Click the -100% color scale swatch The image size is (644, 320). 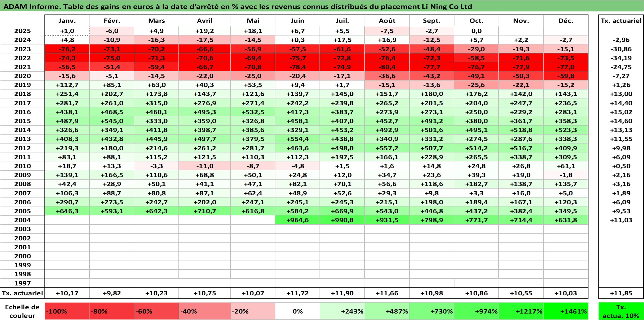pyautogui.click(x=67, y=311)
